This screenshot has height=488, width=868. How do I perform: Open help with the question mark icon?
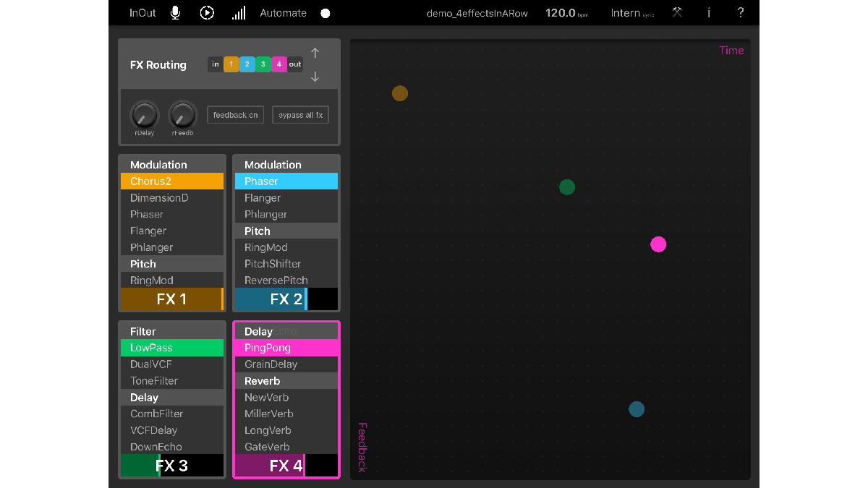[741, 12]
